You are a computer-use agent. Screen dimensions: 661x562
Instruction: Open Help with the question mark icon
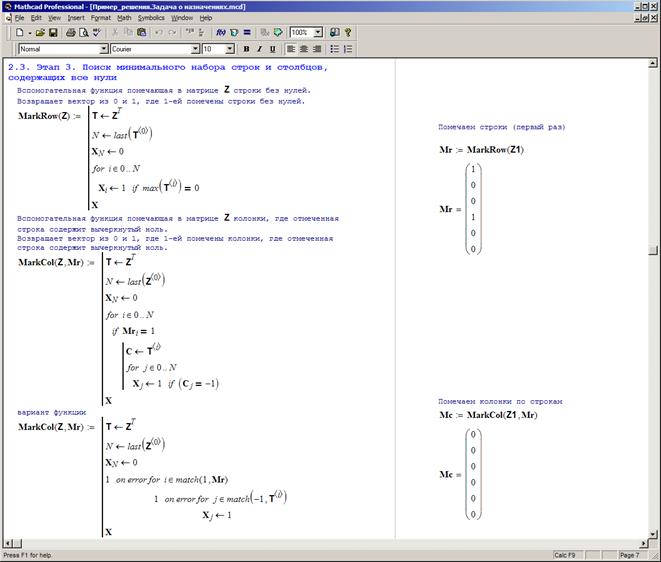(x=348, y=32)
